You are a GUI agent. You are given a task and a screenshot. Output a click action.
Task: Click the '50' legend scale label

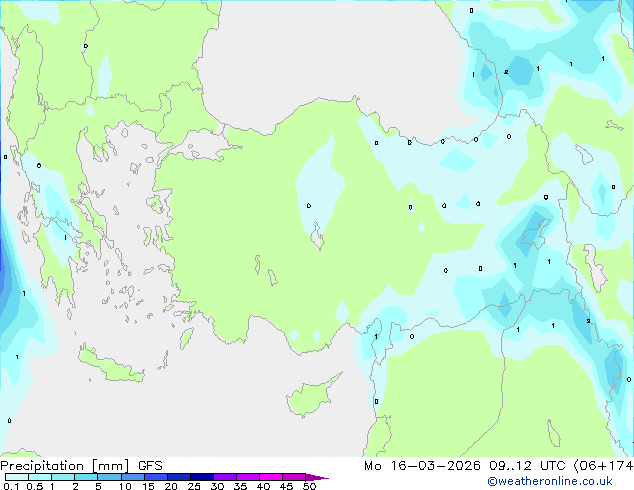pos(309,486)
